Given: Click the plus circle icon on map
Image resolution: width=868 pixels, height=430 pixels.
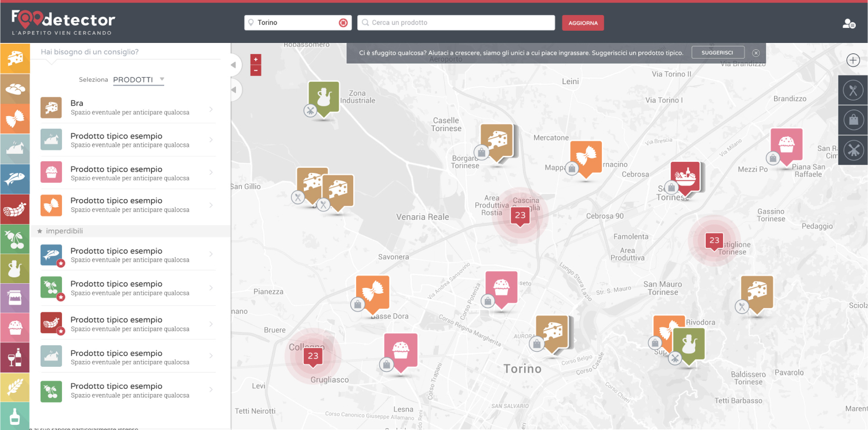Looking at the screenshot, I should (x=853, y=60).
